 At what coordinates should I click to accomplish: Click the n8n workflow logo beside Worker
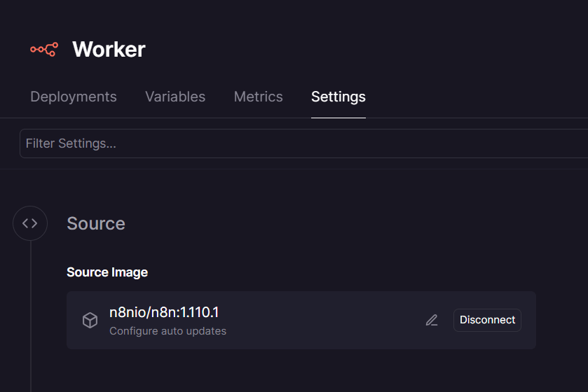pyautogui.click(x=43, y=49)
